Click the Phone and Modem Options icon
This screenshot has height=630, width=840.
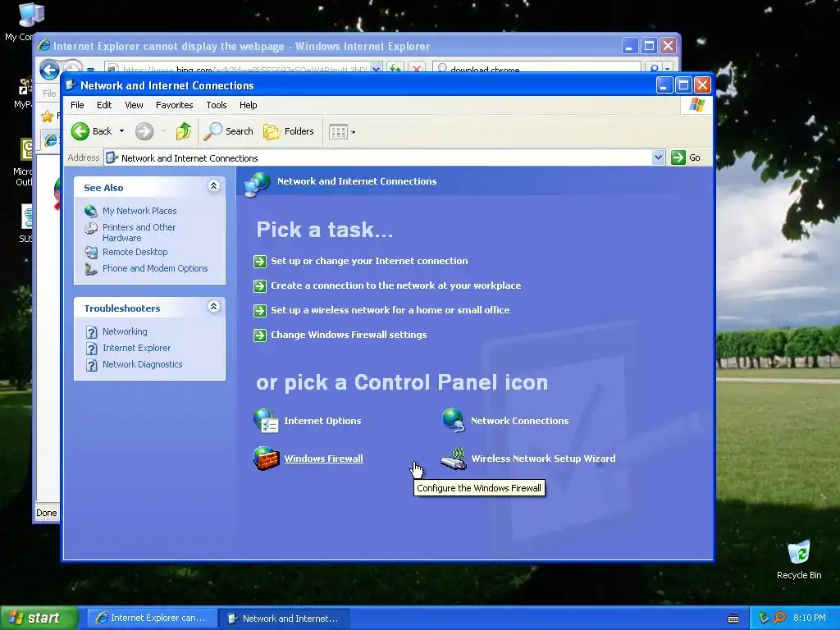pyautogui.click(x=91, y=268)
